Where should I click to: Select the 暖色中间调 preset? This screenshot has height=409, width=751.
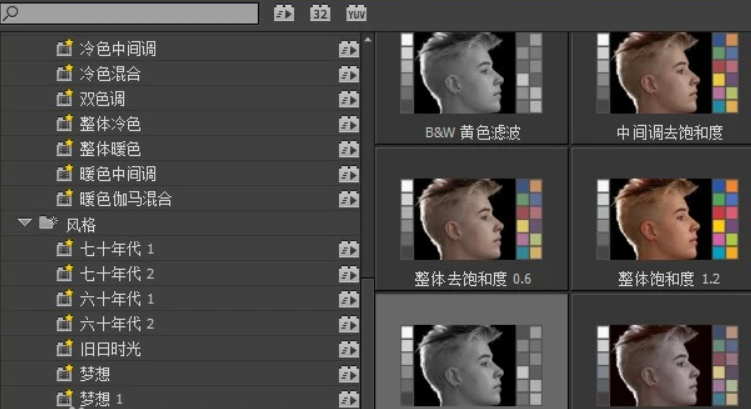pyautogui.click(x=117, y=173)
